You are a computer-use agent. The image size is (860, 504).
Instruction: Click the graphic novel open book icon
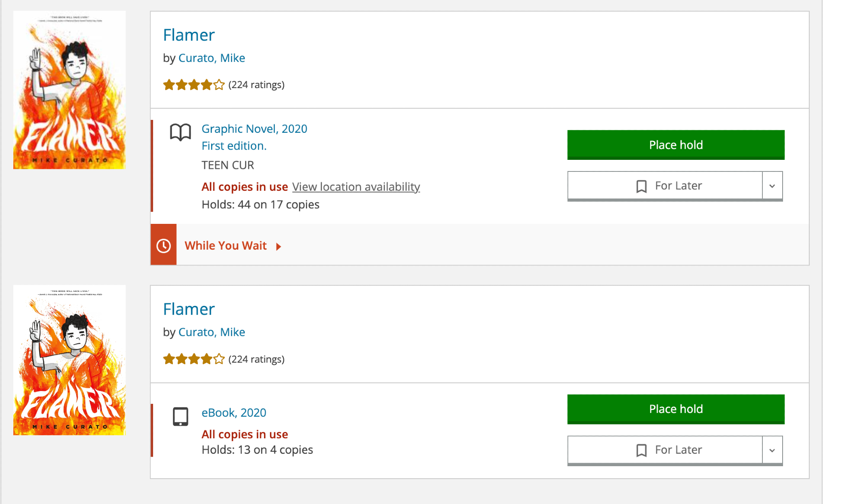pyautogui.click(x=180, y=132)
